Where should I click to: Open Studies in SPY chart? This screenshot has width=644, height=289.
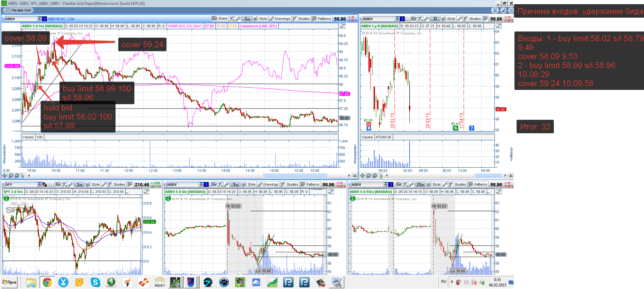[117, 184]
